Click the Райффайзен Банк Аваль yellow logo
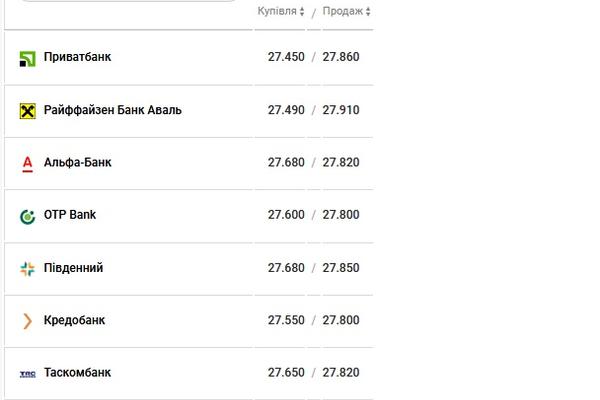Viewport: 600px width, 400px height. tap(28, 111)
